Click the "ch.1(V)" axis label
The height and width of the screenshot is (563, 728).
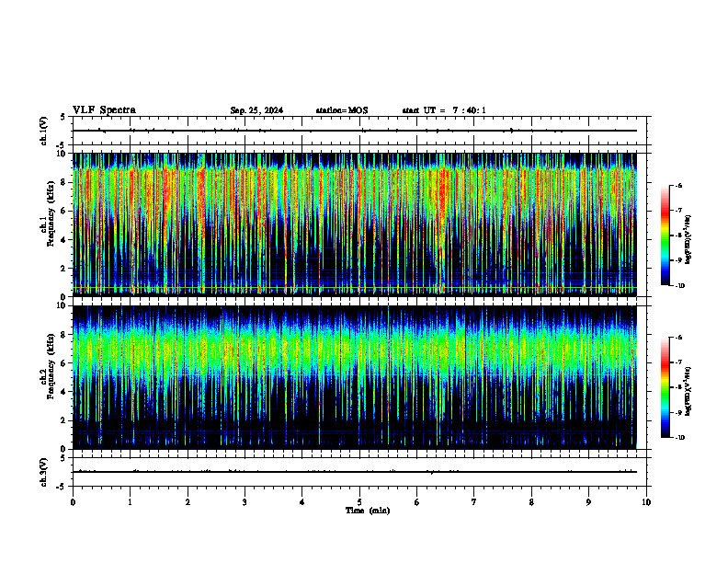coord(44,131)
